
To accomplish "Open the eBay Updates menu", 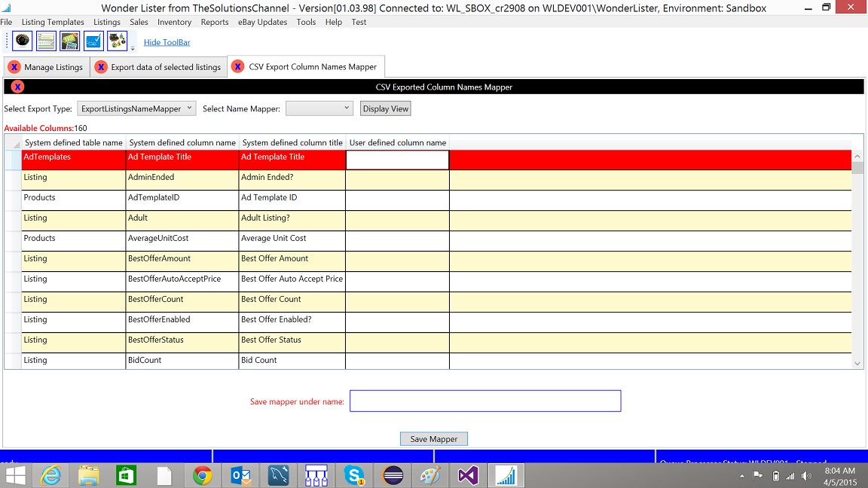I will (x=262, y=22).
